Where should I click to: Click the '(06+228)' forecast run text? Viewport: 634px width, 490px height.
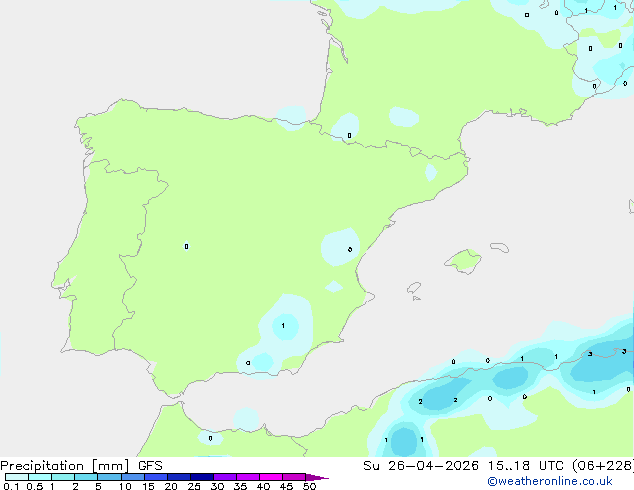coord(603,466)
